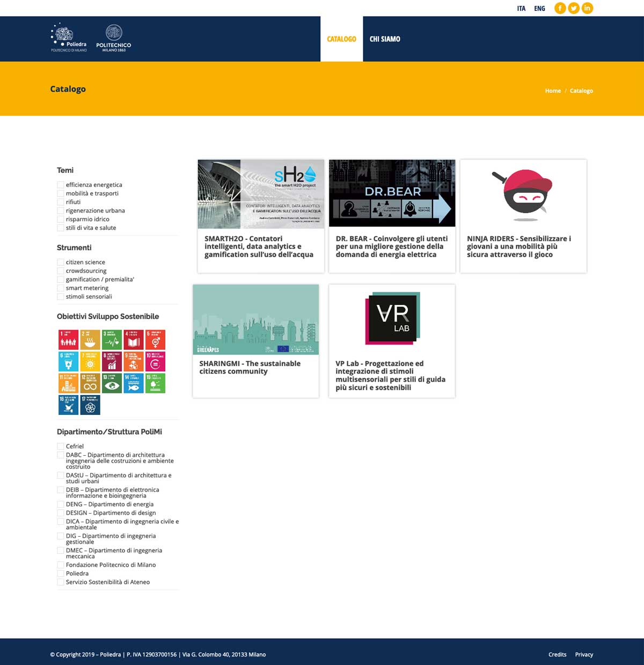Open the Privacy link in footer
The width and height of the screenshot is (644, 665).
click(584, 654)
